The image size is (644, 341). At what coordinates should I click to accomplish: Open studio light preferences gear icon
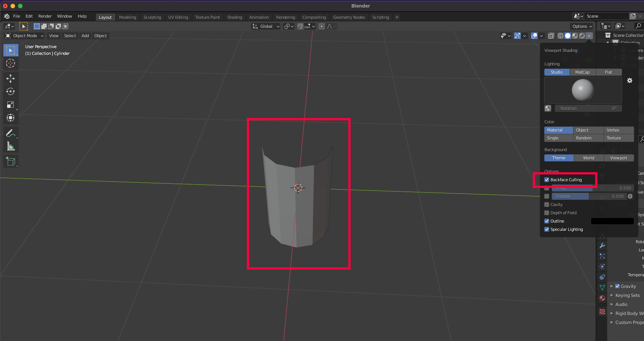pyautogui.click(x=630, y=80)
